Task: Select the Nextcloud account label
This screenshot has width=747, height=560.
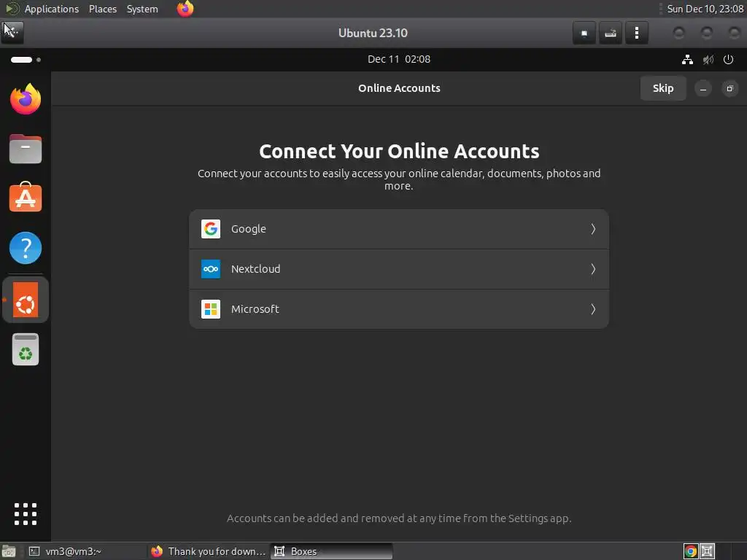Action: tap(255, 269)
